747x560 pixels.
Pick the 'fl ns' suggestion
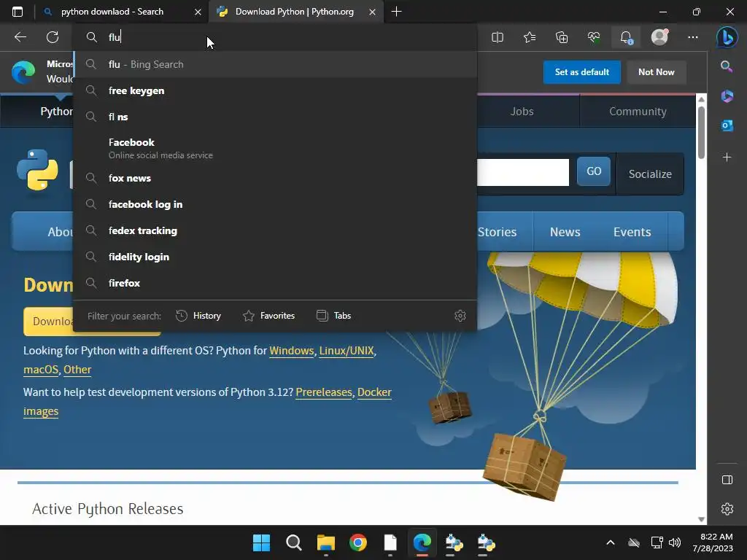pyautogui.click(x=275, y=117)
